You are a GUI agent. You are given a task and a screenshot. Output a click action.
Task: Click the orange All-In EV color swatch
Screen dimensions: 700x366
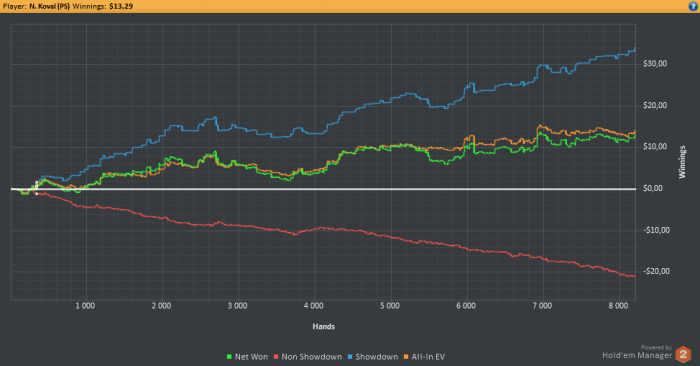[406, 357]
